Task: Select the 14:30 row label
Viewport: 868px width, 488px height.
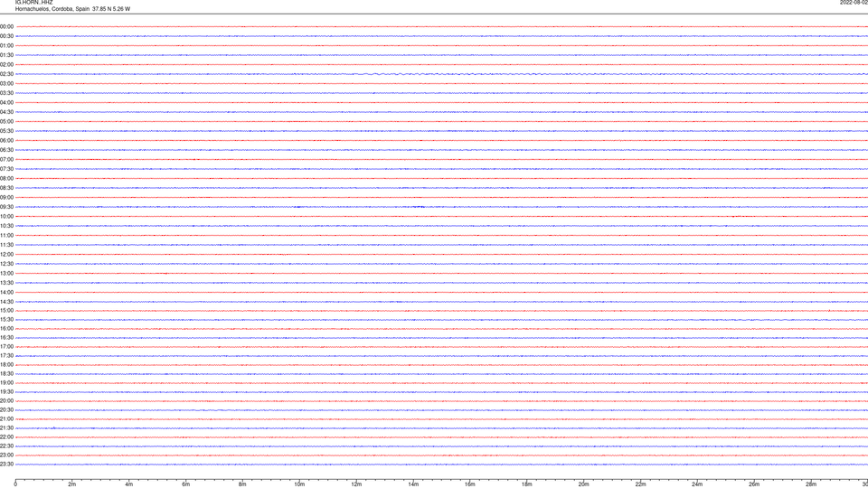Action: pos(6,302)
